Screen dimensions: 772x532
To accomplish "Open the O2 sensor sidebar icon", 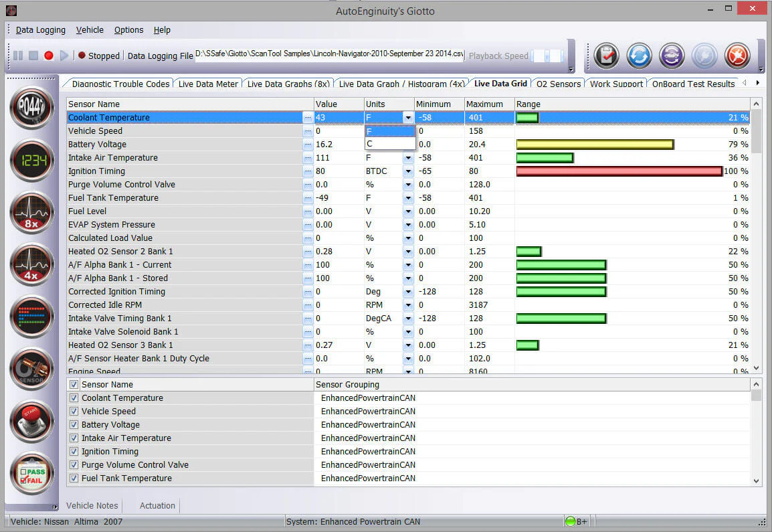I will (32, 369).
